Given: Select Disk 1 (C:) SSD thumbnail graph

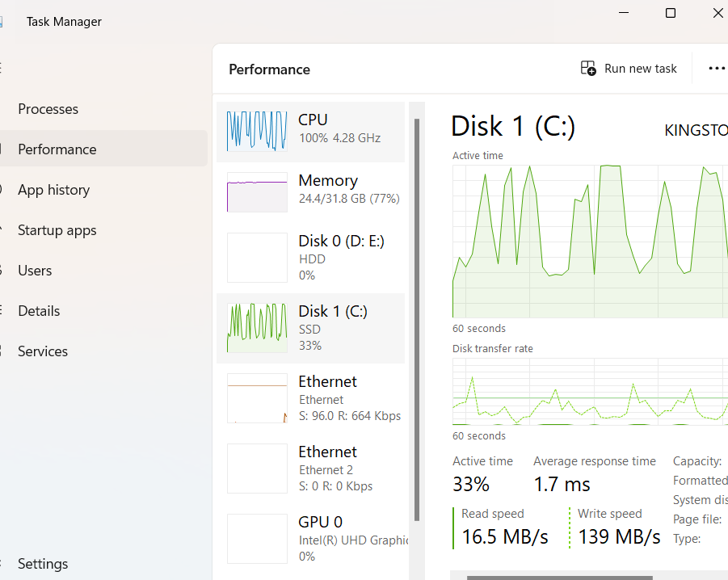Looking at the screenshot, I should pos(257,328).
